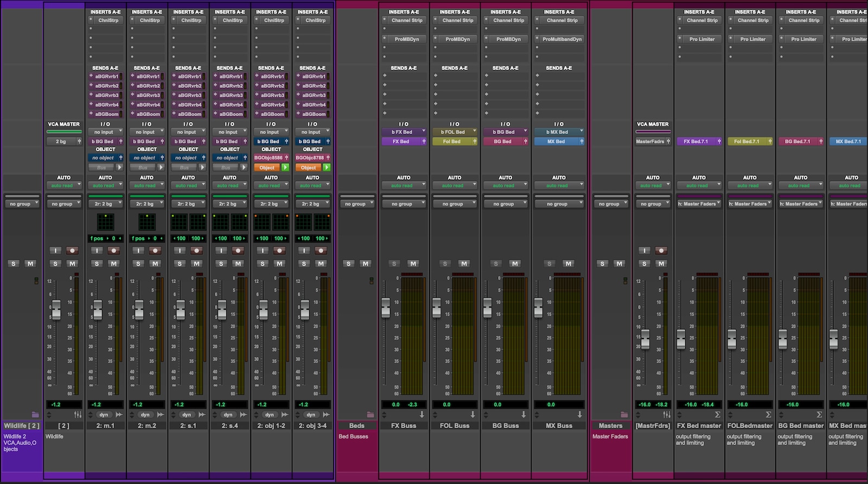Click the aux input arrow icon on FOL Buss
The height and width of the screenshot is (484, 868).
pos(473,415)
